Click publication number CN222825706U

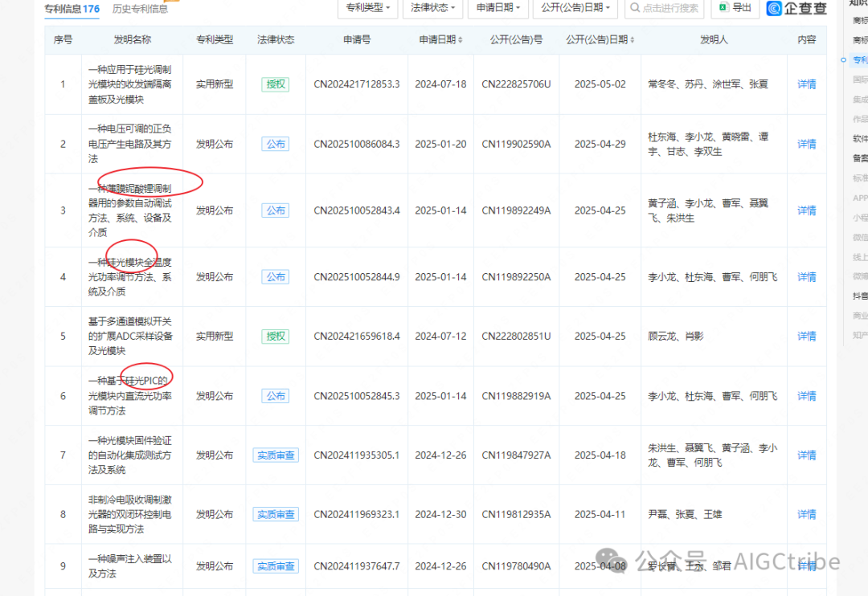click(517, 84)
